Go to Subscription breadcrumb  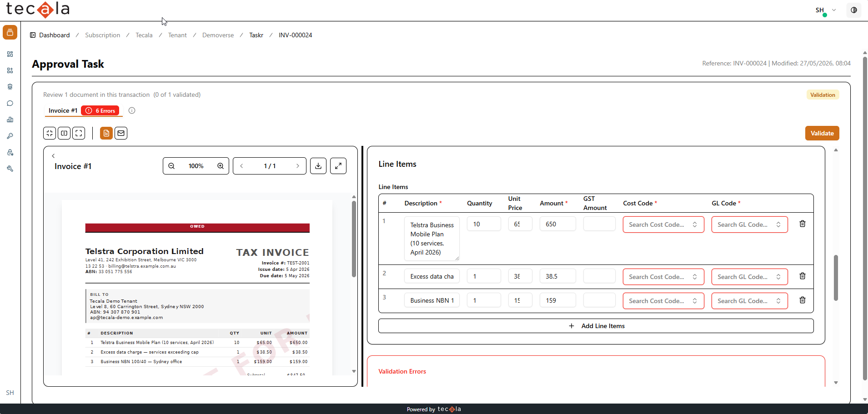click(x=103, y=35)
